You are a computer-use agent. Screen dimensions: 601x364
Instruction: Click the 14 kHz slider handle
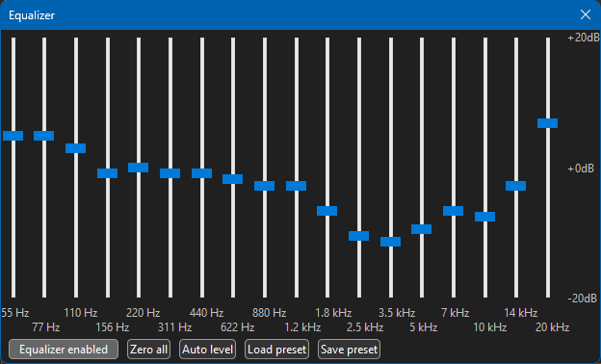tap(515, 186)
